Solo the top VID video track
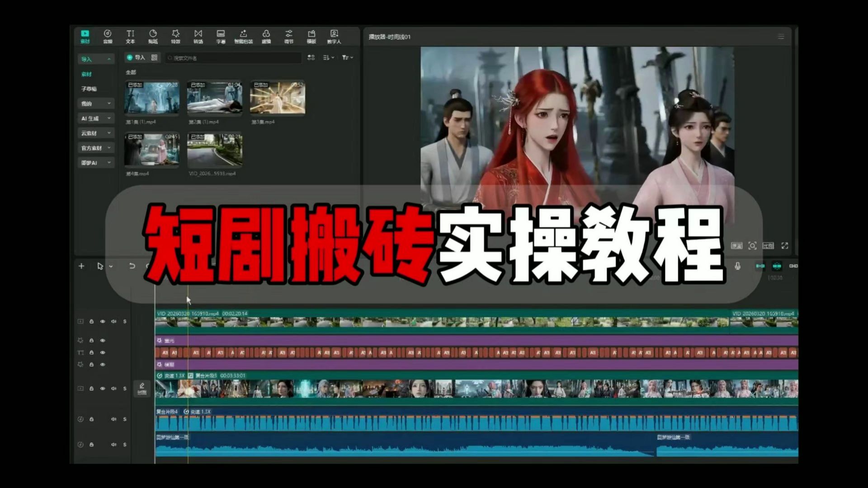The width and height of the screenshot is (868, 488). (x=125, y=321)
